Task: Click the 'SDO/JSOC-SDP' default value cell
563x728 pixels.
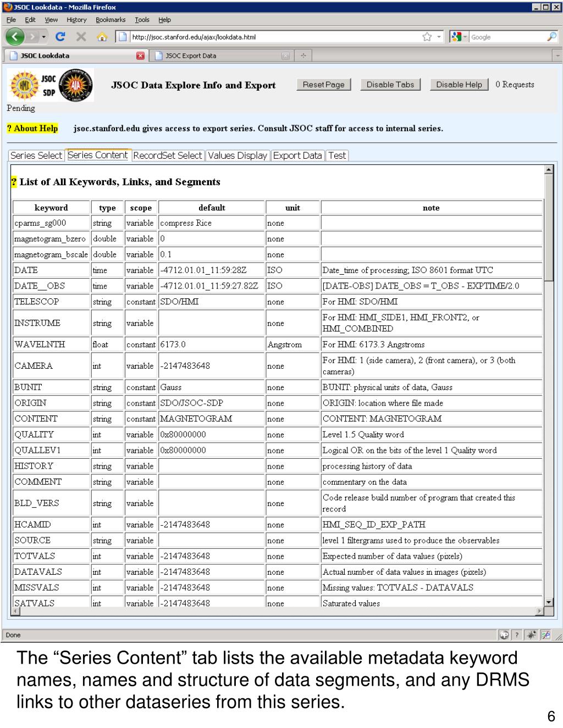Action: [212, 403]
